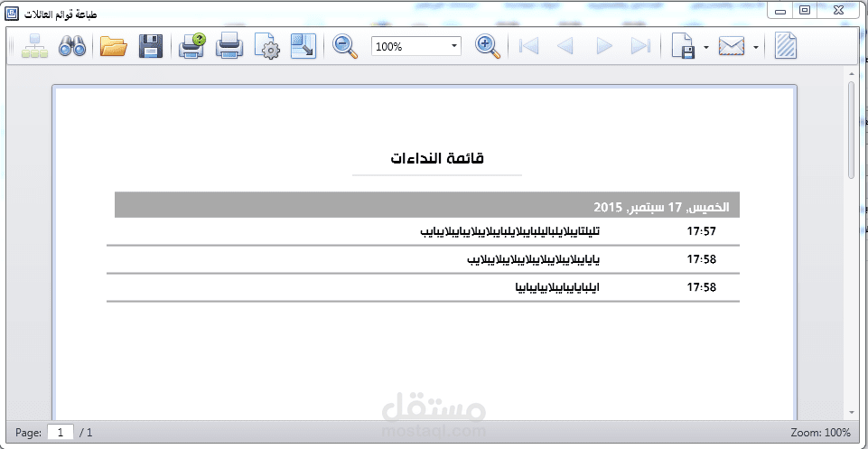Click the window app icon in title bar
Image resolution: width=868 pixels, height=449 pixels.
point(11,14)
